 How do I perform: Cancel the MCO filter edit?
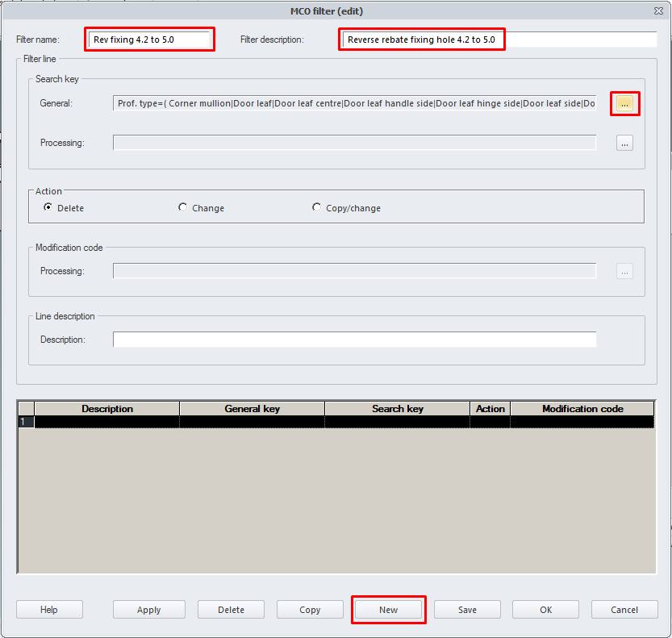click(624, 610)
